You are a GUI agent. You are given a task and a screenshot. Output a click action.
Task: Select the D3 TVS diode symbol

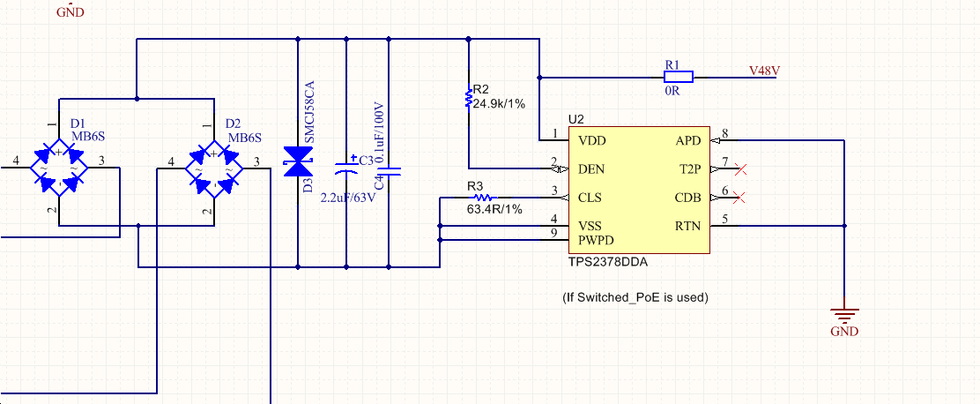click(x=298, y=161)
